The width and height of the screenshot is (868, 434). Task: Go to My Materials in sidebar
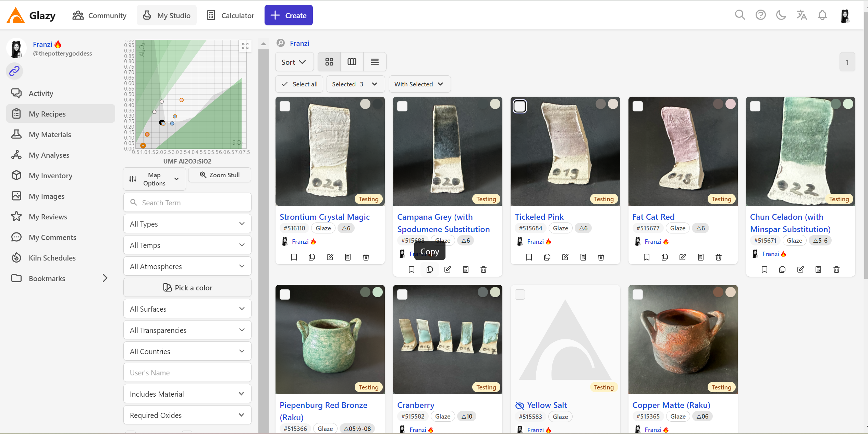tap(50, 134)
